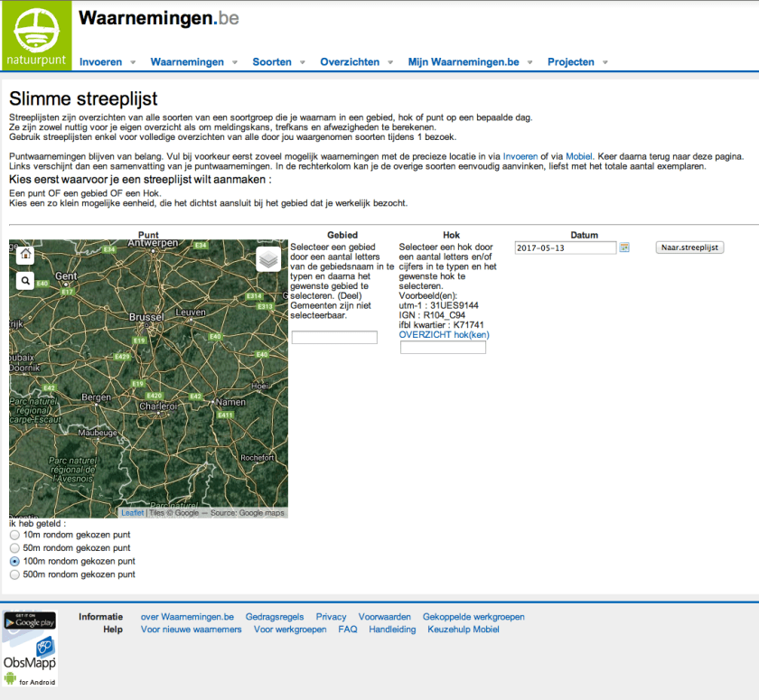Follow the Mobiel link in the text
Image resolution: width=759 pixels, height=700 pixels.
[579, 156]
